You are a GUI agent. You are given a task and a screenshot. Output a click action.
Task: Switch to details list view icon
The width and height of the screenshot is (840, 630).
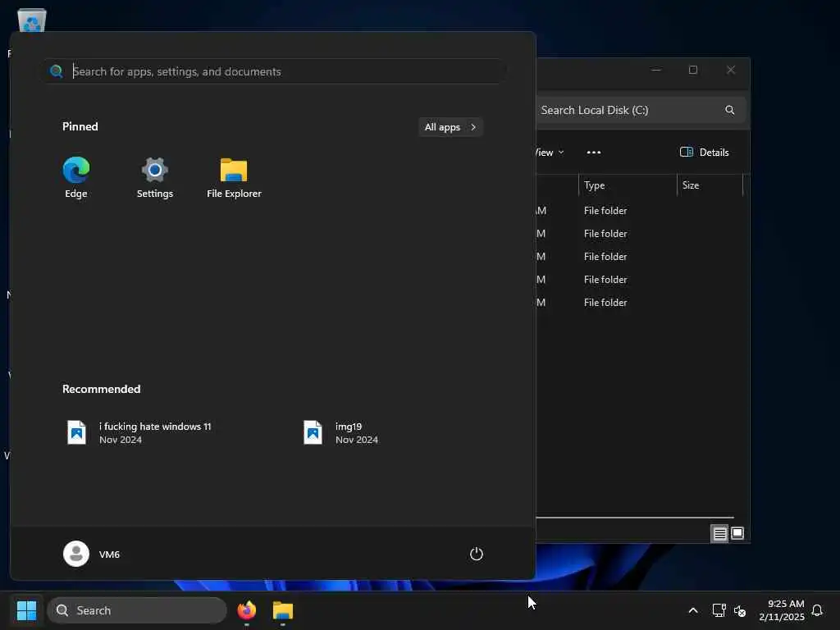tap(719, 533)
